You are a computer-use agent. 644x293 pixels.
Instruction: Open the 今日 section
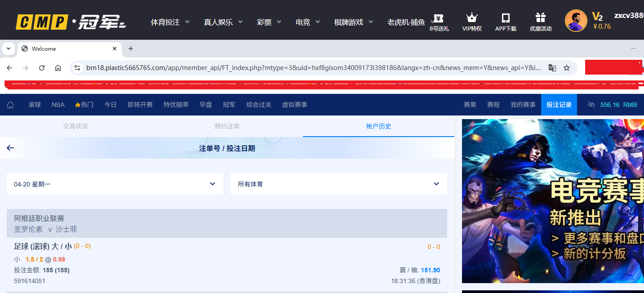[111, 105]
